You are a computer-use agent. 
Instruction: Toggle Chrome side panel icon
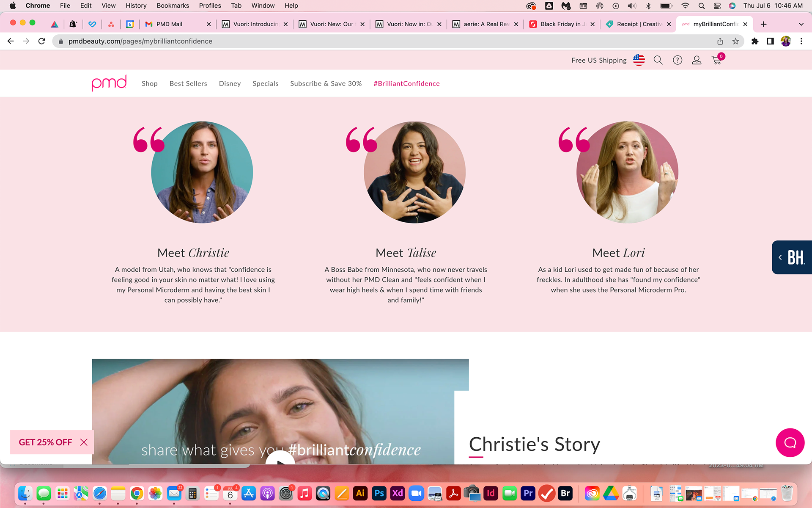[770, 41]
